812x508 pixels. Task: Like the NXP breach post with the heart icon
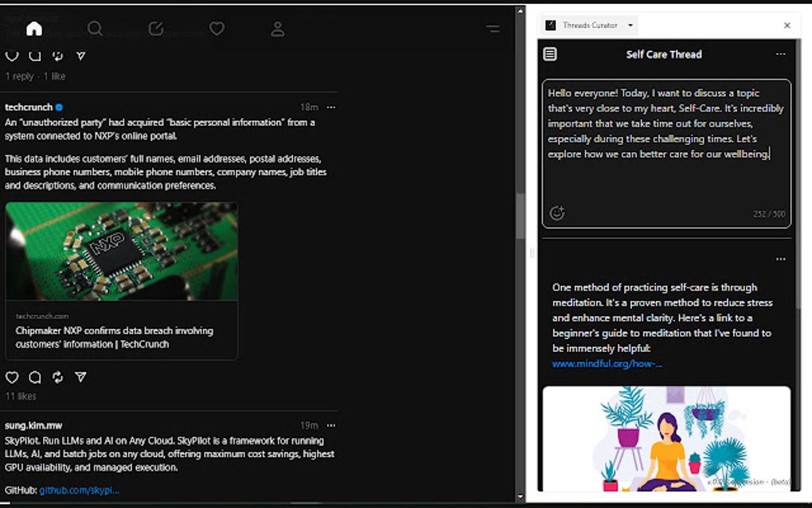12,377
